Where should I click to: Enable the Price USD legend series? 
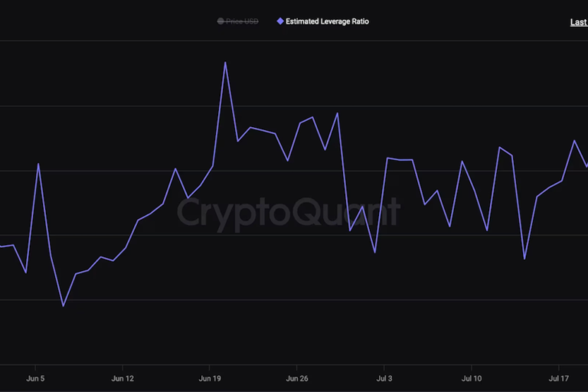click(x=238, y=21)
